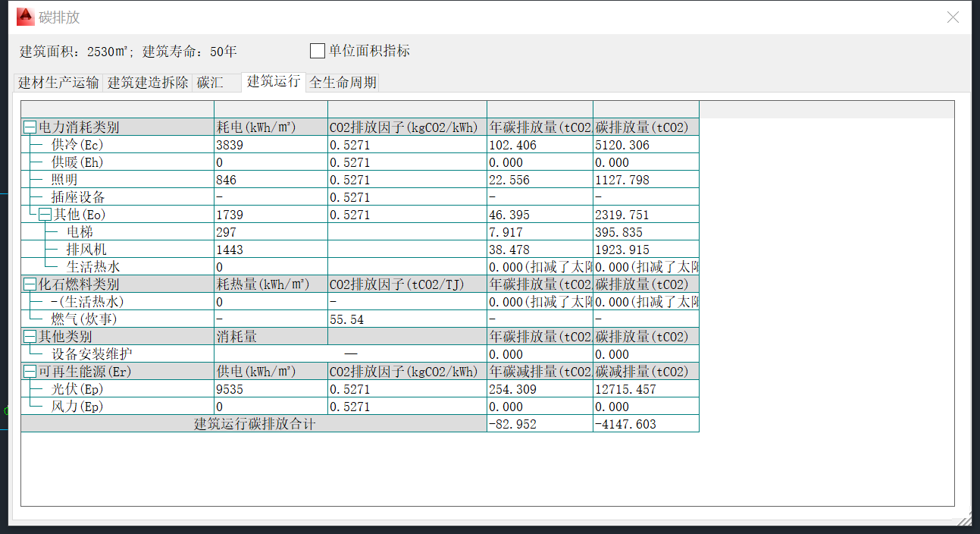980x534 pixels.
Task: Click the AutoCAD logo icon in title bar
Action: pos(26,17)
